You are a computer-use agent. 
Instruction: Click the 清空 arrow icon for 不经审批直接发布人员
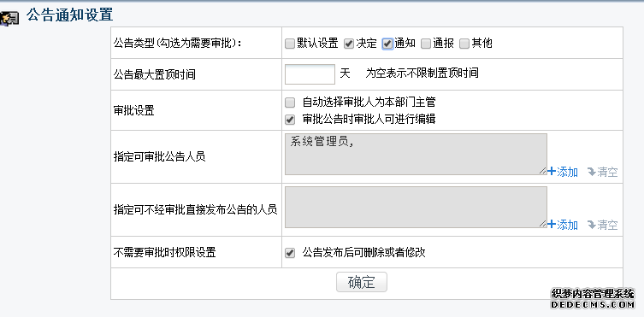(x=592, y=225)
